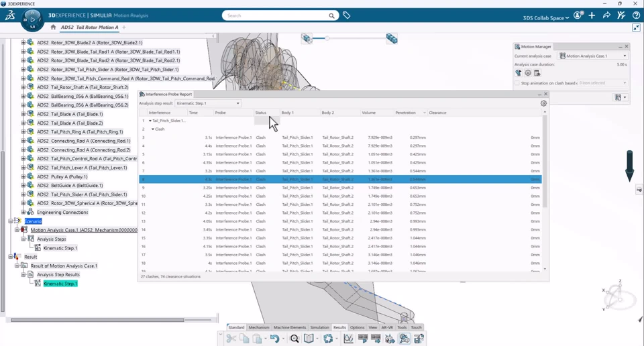644x346 pixels.
Task: Click the report vertical scrollbar
Action: 545,161
